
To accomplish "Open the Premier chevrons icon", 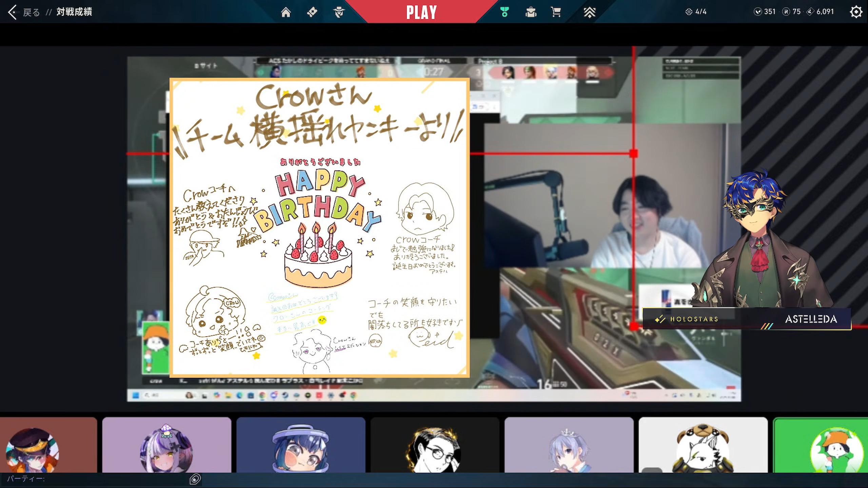I will pos(589,12).
